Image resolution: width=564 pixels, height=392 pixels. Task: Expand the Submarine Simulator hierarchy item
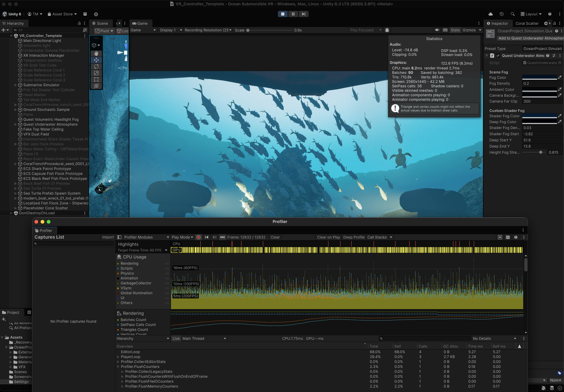coord(16,85)
